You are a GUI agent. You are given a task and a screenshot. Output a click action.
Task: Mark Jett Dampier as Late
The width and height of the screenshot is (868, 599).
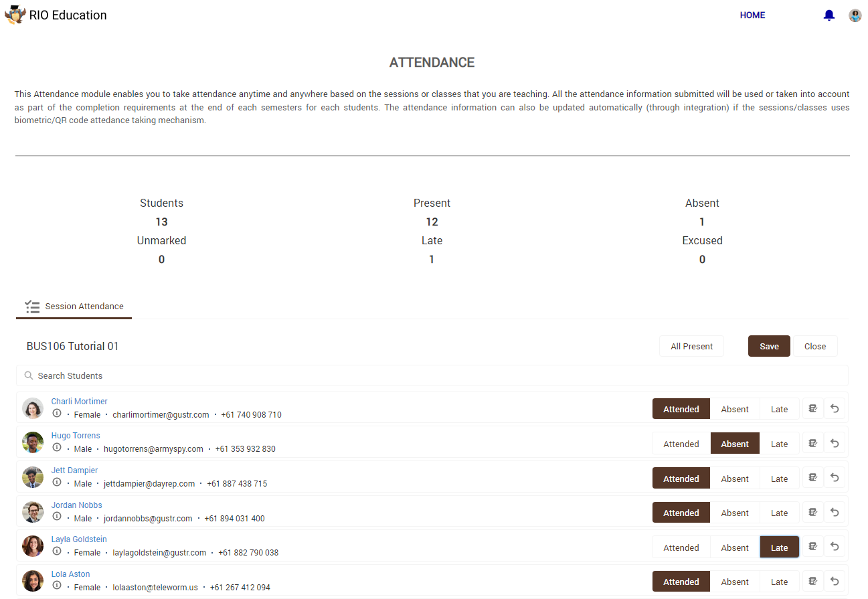779,479
